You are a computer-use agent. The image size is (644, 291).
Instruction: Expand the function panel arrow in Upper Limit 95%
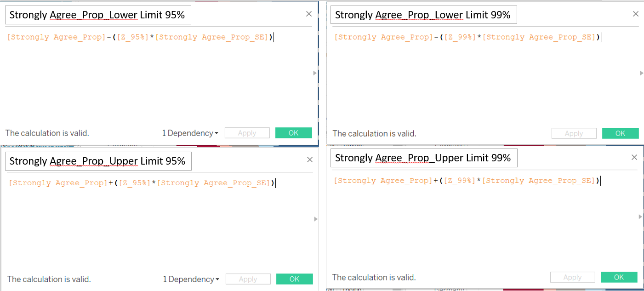point(316,219)
